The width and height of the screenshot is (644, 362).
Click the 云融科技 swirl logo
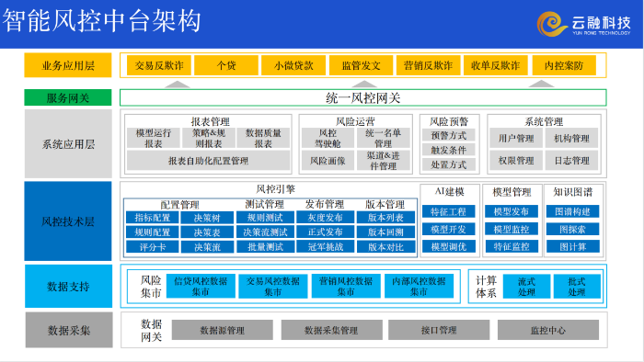point(553,24)
